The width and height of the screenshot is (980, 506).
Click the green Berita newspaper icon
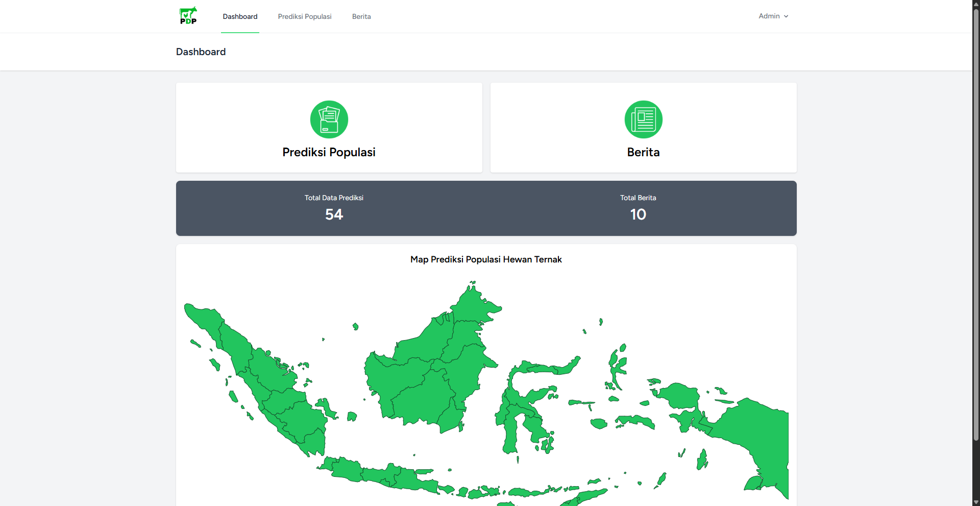pyautogui.click(x=643, y=119)
